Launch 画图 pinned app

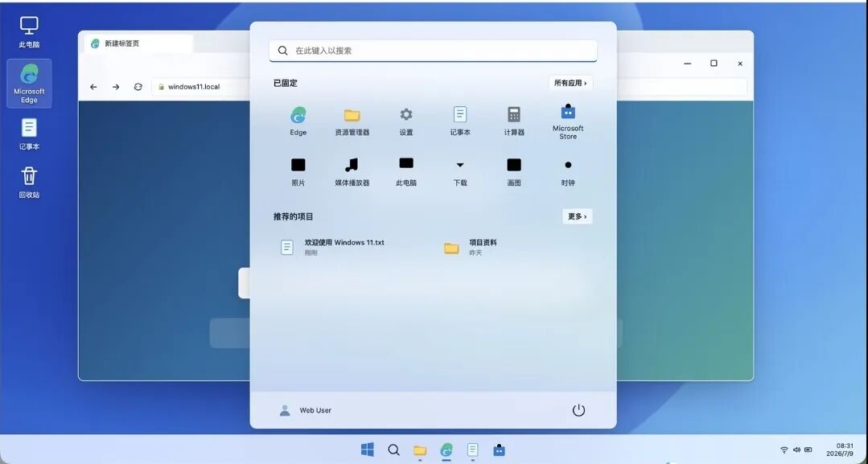click(x=514, y=171)
